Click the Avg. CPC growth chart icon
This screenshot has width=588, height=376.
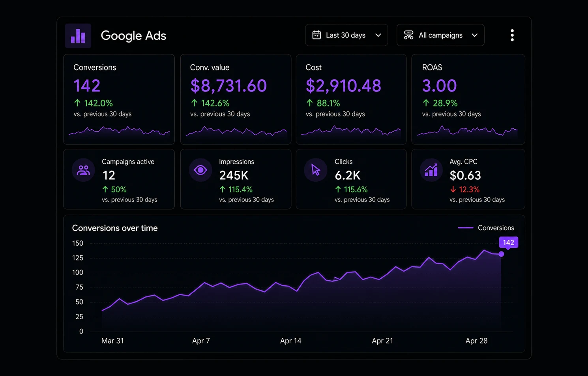[431, 170]
